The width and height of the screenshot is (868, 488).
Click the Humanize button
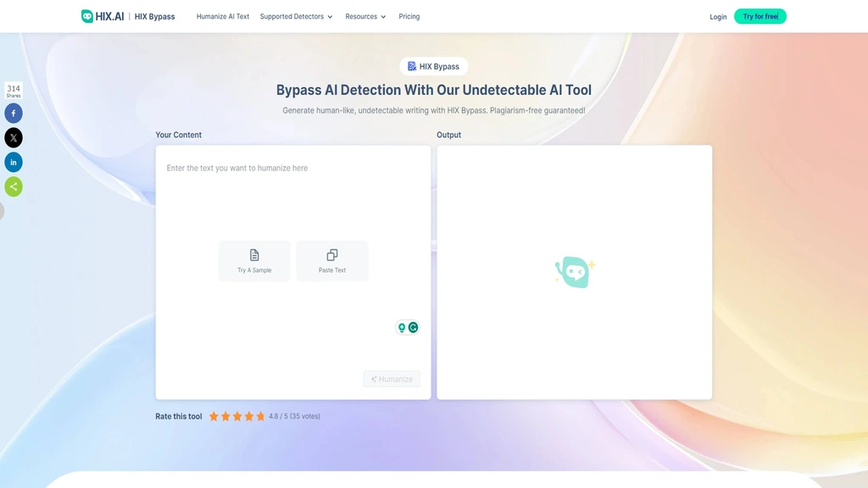point(392,379)
